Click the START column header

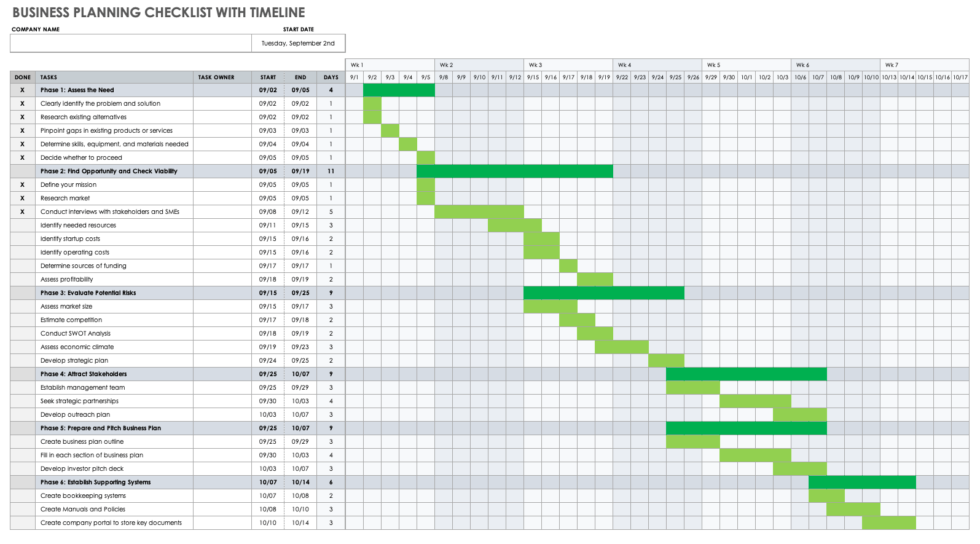coord(268,77)
